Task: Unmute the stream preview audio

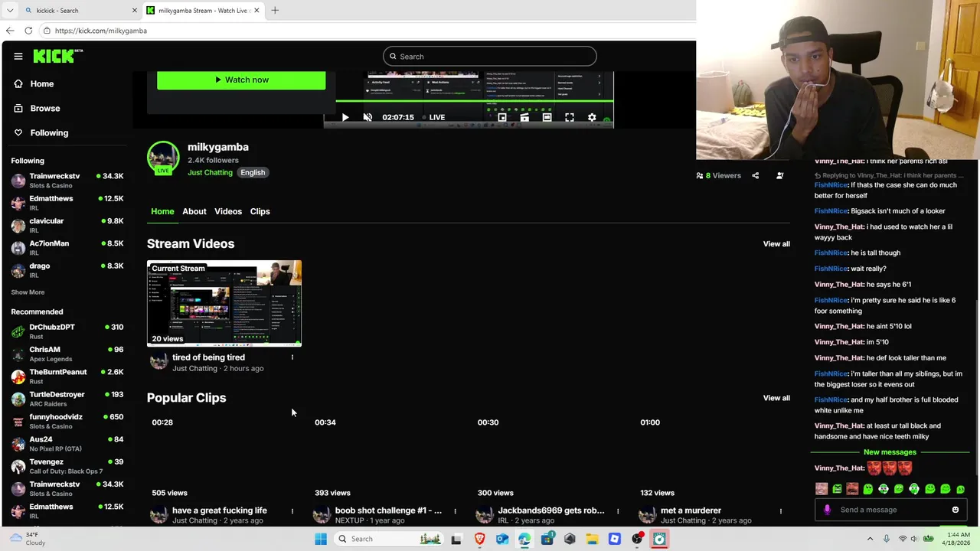Action: (367, 117)
